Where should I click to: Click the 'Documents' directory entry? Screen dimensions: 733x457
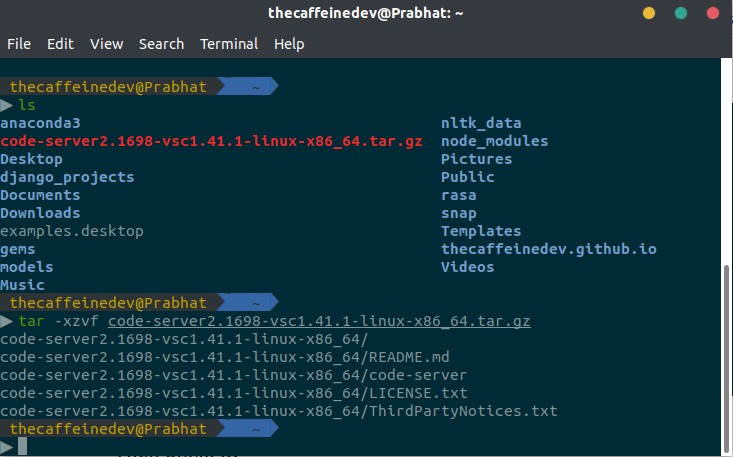[x=40, y=195]
